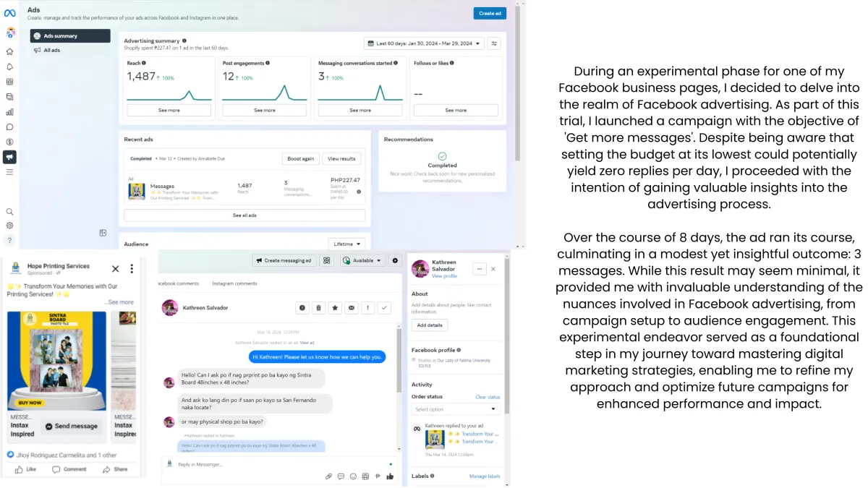Click the Create ad button
The height and width of the screenshot is (488, 868).
point(490,13)
